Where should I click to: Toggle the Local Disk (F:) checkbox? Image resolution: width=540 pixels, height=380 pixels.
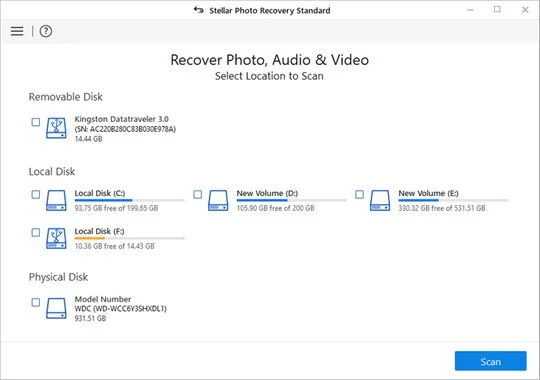(x=35, y=232)
